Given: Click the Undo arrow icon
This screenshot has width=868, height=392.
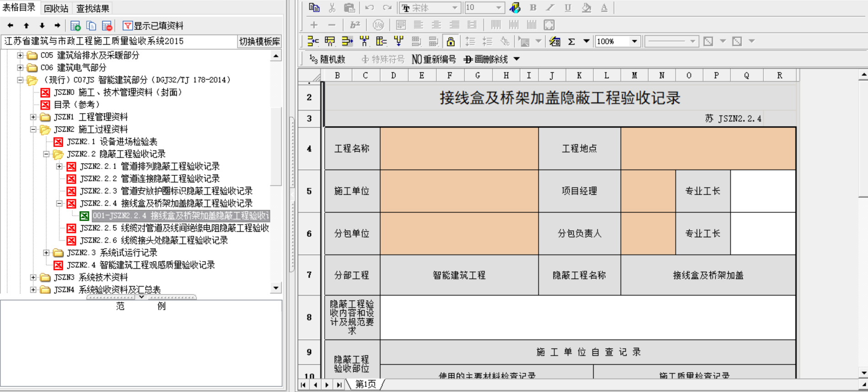Looking at the screenshot, I should [369, 8].
